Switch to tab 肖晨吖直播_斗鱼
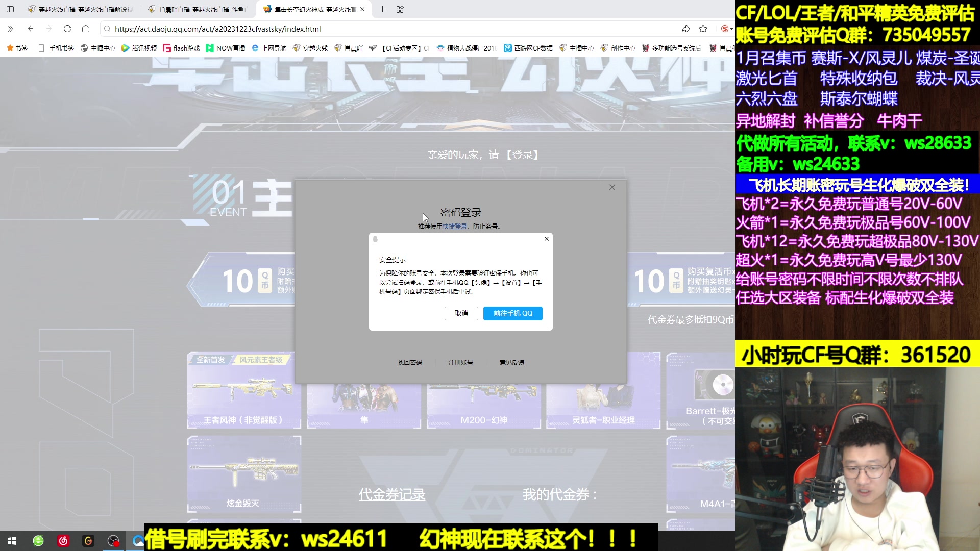This screenshot has height=551, width=980. [198, 9]
